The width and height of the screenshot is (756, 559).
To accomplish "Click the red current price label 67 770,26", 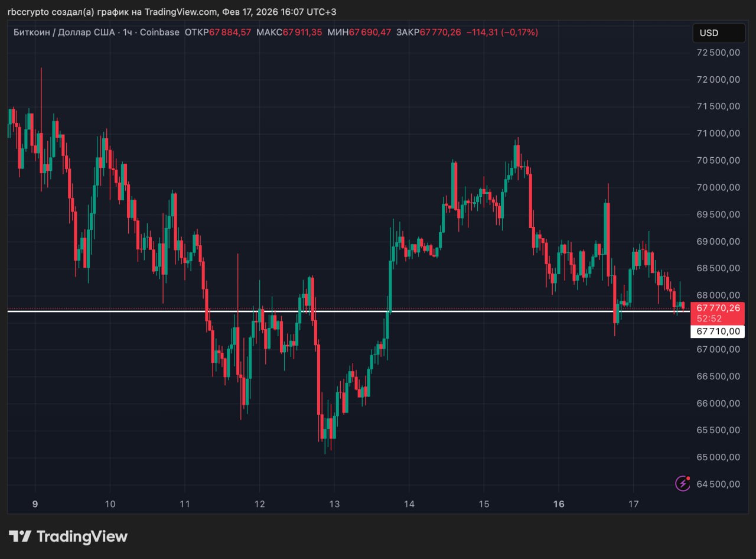I will (x=718, y=308).
